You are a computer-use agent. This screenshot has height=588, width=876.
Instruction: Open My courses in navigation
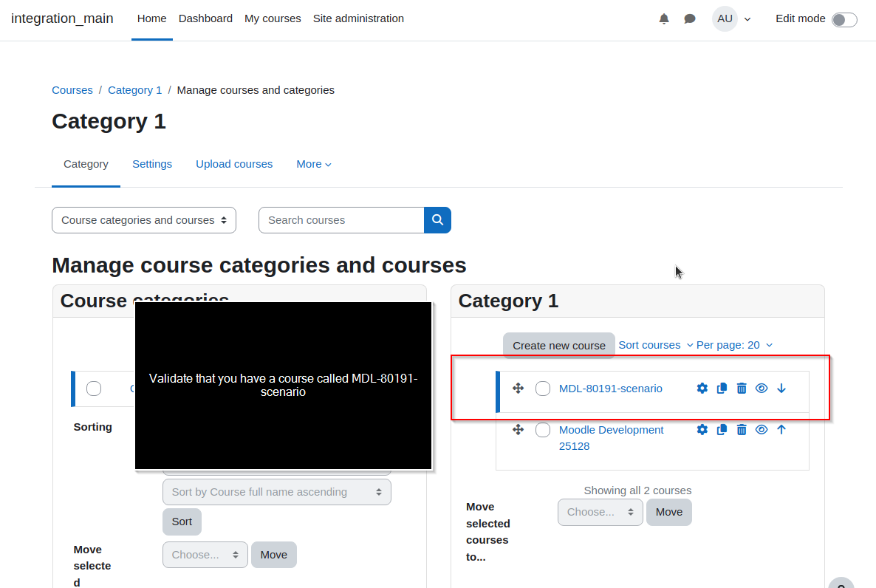(273, 18)
